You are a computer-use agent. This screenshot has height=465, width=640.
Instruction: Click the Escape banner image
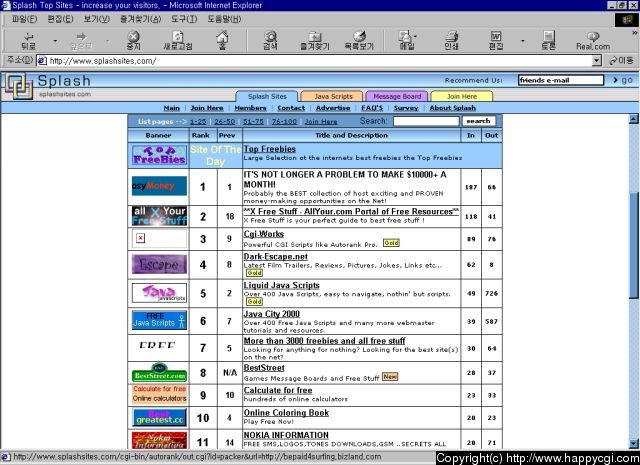(x=159, y=264)
